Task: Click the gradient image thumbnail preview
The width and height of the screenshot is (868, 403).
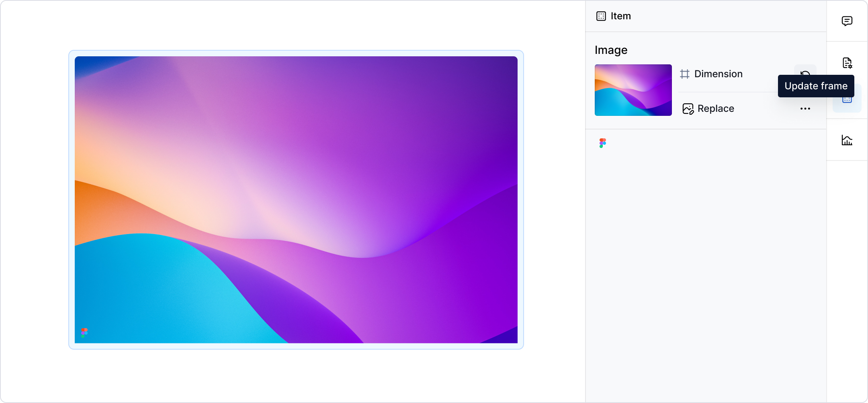Action: tap(633, 90)
